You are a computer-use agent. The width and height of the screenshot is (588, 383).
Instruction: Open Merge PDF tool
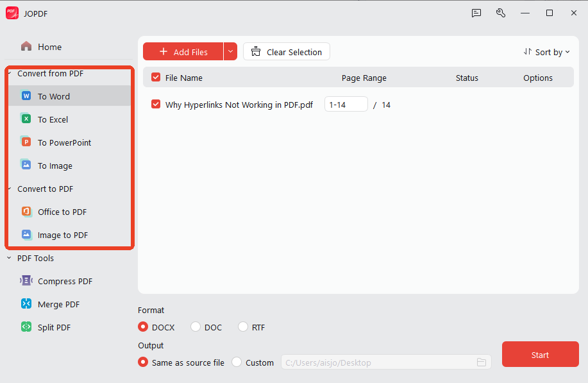coord(58,304)
